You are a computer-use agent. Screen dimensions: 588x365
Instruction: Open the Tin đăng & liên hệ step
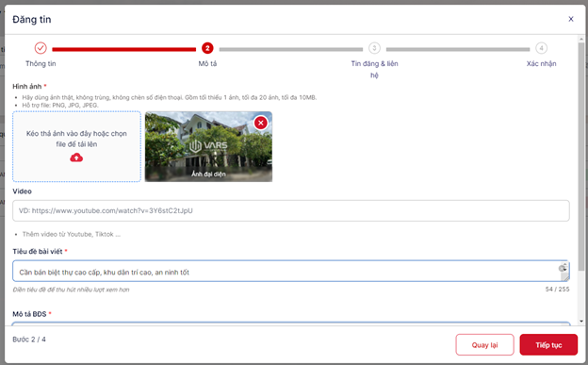374,69
